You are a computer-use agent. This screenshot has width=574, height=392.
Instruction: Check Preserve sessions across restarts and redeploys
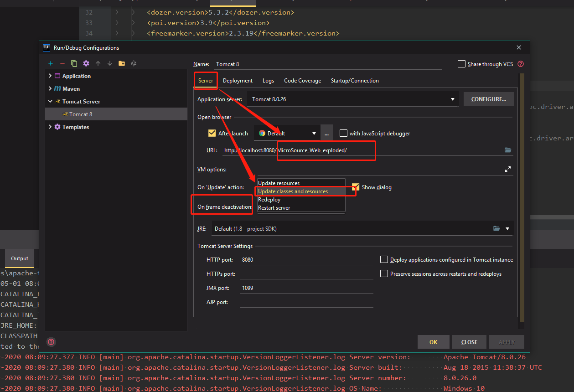coord(383,273)
